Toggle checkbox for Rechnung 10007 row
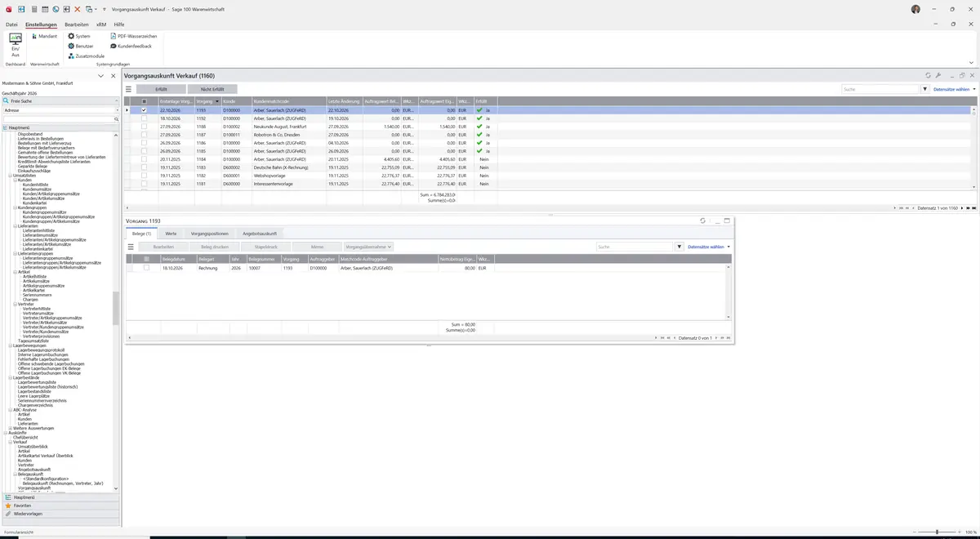Viewport: 980px width, 539px height. point(147,268)
